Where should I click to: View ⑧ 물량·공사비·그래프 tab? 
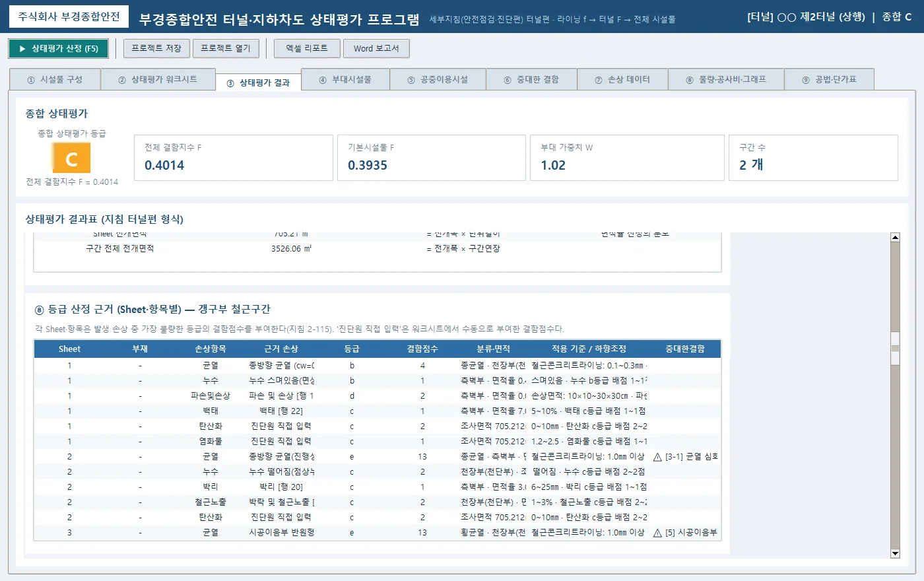(726, 79)
